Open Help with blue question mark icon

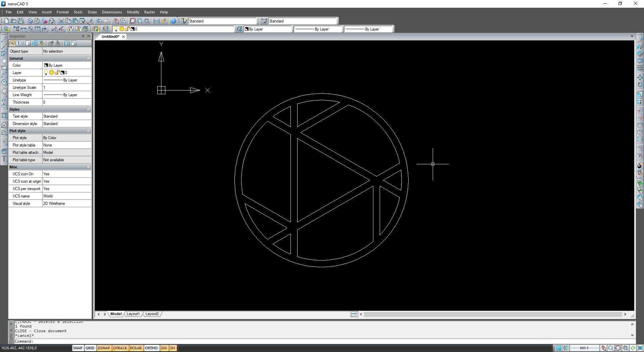click(x=173, y=21)
